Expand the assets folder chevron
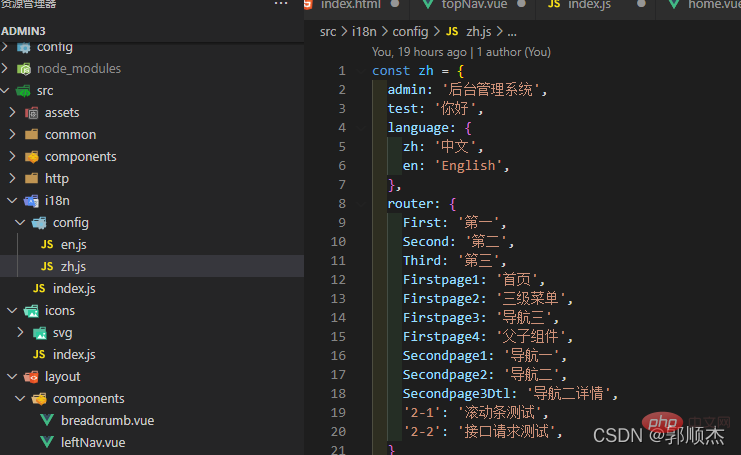741x455 pixels. pyautogui.click(x=13, y=112)
